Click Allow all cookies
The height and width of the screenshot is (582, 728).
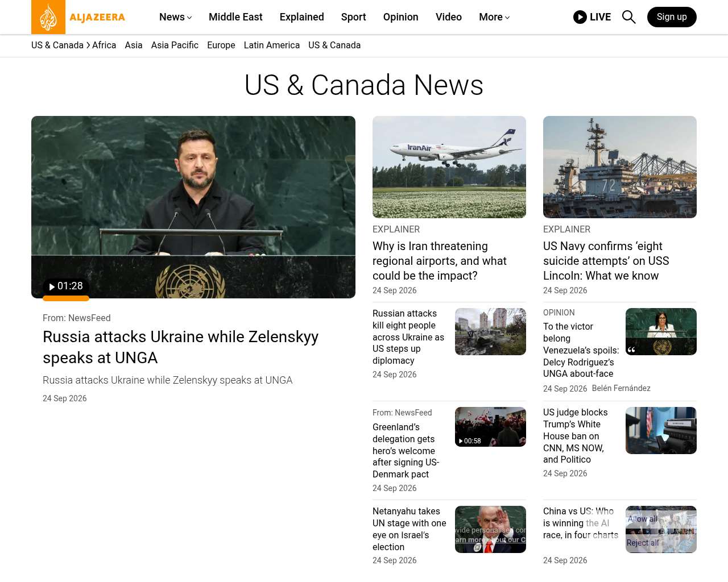642,519
